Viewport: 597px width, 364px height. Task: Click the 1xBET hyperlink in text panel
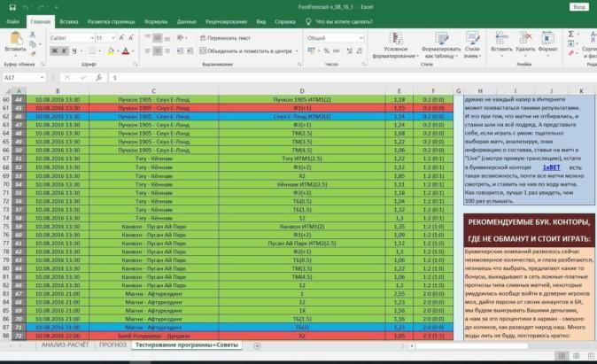pos(526,167)
